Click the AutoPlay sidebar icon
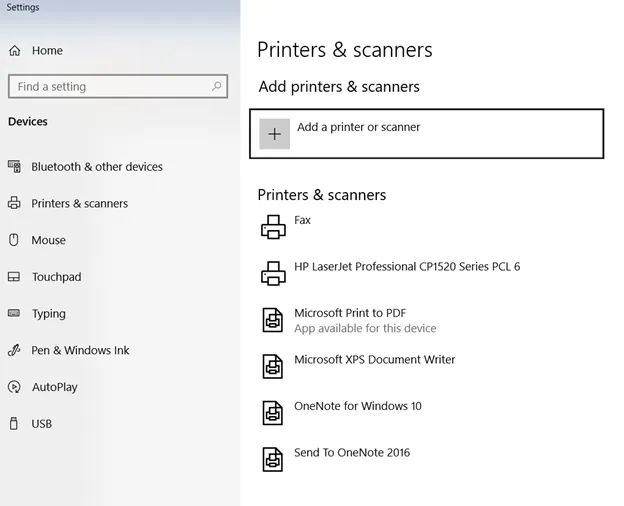The image size is (624, 506). (14, 387)
